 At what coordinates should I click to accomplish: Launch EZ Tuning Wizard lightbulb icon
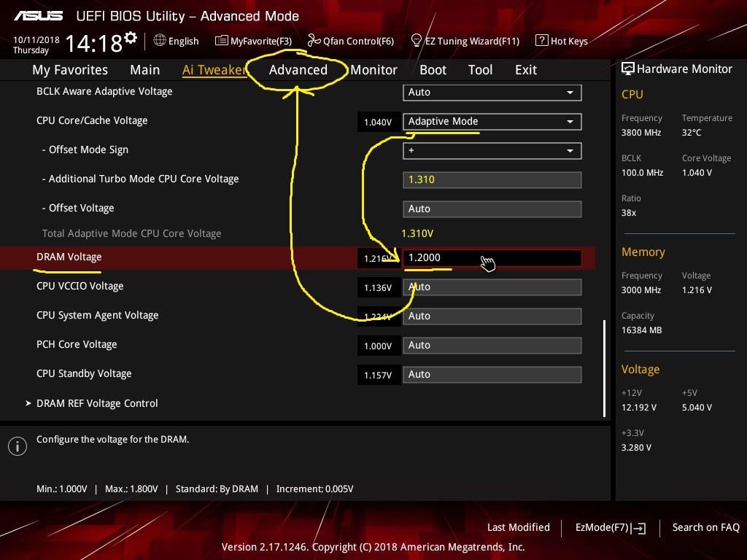[416, 41]
